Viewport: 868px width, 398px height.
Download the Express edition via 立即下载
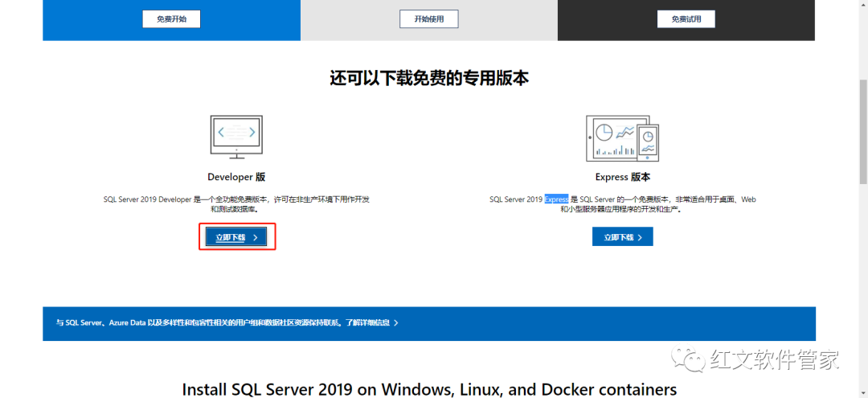pos(623,237)
